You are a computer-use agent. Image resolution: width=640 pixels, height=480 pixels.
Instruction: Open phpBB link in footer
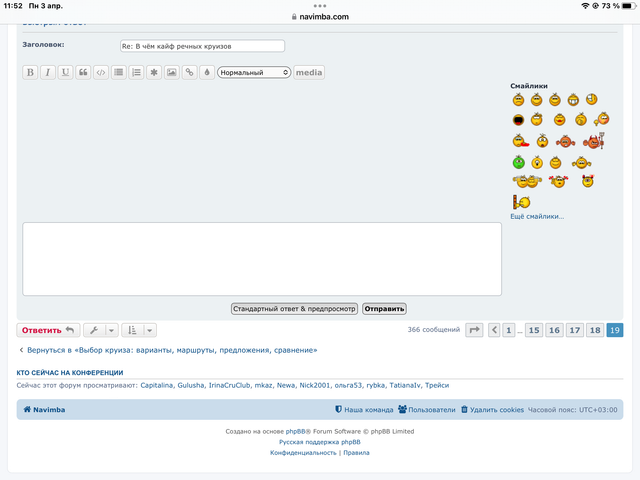click(296, 431)
